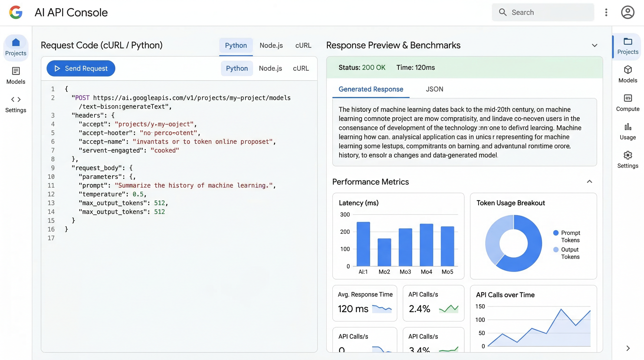Viewport: 644px width, 360px height.
Task: Select Node.js in the editor language selector
Action: tap(271, 68)
